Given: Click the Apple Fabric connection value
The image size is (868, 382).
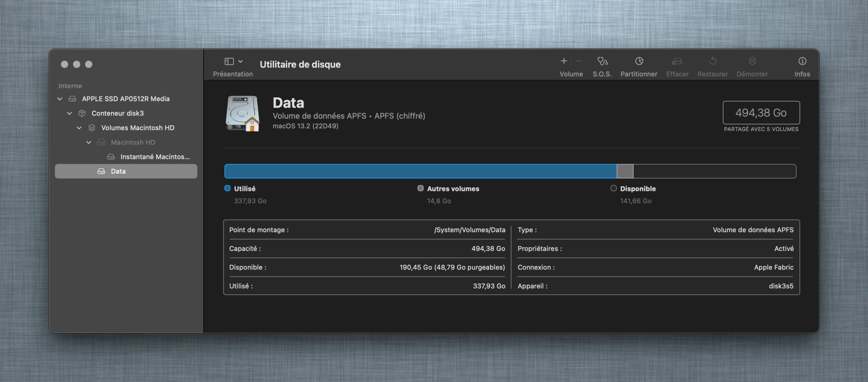Looking at the screenshot, I should 774,267.
